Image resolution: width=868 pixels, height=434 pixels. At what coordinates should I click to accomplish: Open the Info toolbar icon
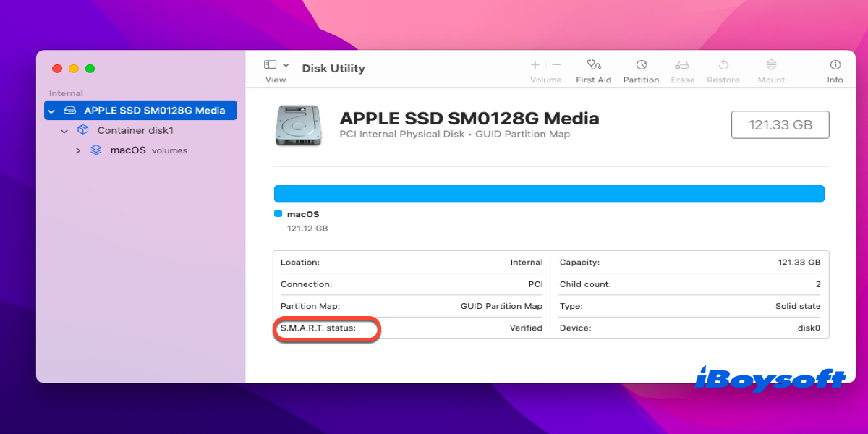click(x=835, y=65)
